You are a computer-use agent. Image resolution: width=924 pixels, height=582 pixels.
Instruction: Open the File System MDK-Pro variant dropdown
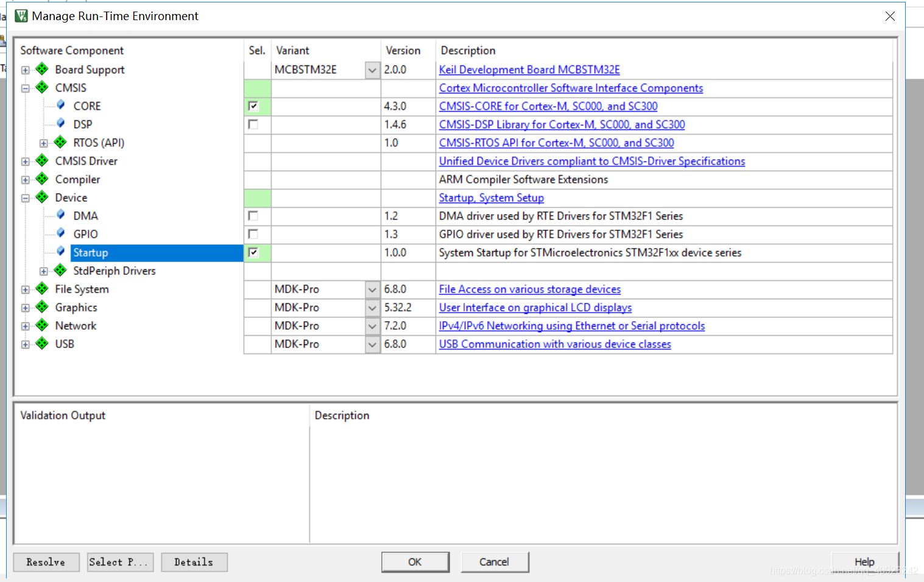point(373,289)
